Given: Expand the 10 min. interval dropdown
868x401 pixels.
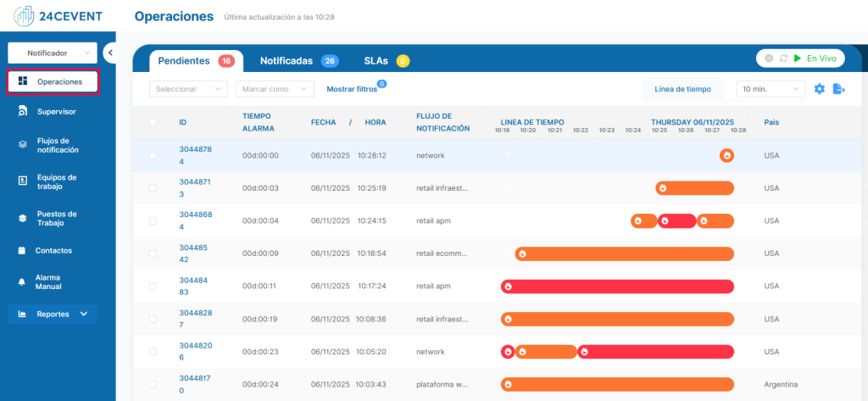Looking at the screenshot, I should click(771, 89).
